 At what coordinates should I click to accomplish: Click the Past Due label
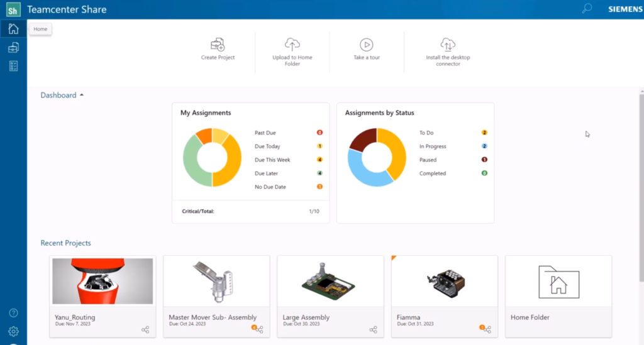tap(265, 133)
